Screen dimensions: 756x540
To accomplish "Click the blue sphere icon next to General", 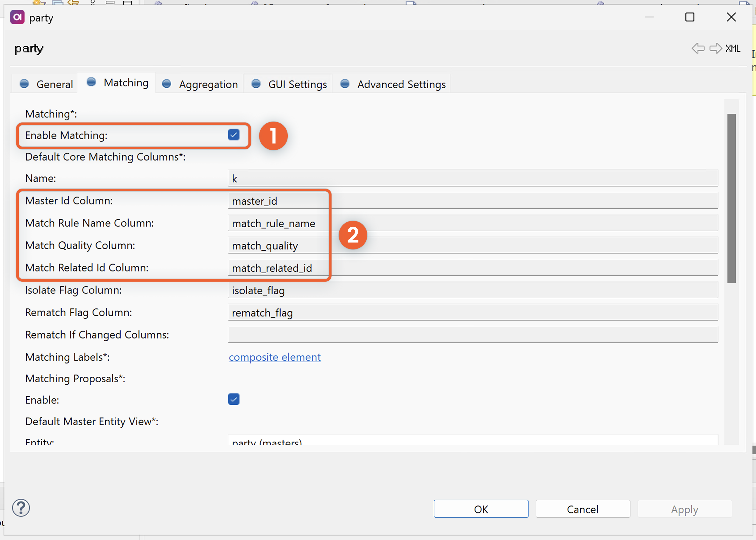I will 24,84.
